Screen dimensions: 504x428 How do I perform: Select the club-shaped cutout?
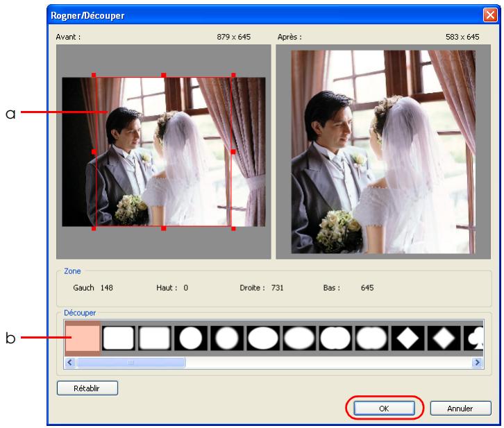pos(473,338)
